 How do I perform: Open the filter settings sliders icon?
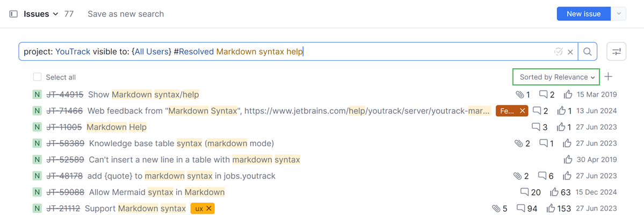616,52
